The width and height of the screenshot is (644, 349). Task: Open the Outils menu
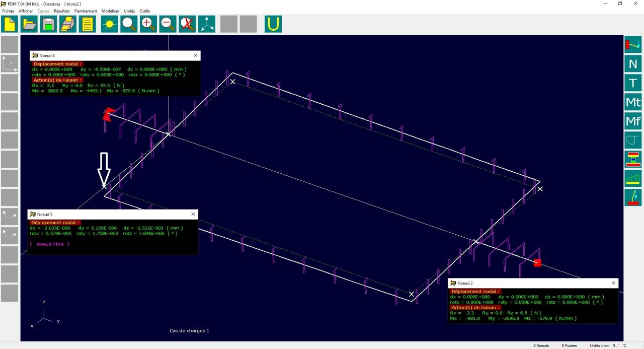[145, 11]
